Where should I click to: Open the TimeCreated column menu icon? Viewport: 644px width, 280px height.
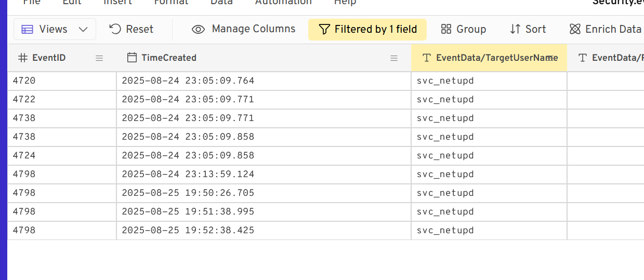(x=394, y=58)
